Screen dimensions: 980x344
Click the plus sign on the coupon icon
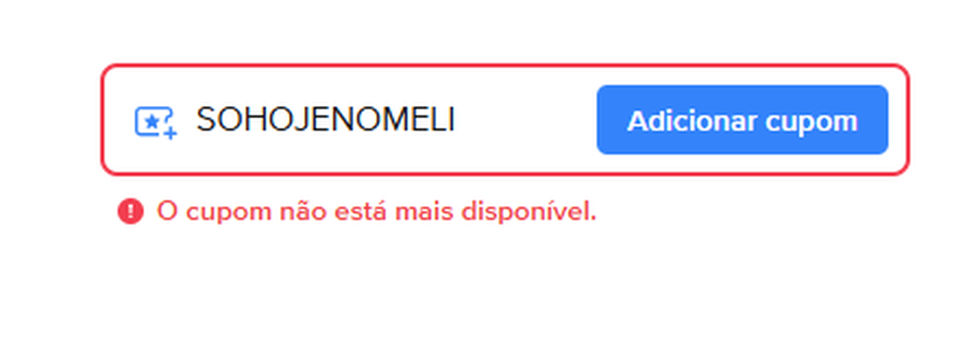pyautogui.click(x=170, y=131)
